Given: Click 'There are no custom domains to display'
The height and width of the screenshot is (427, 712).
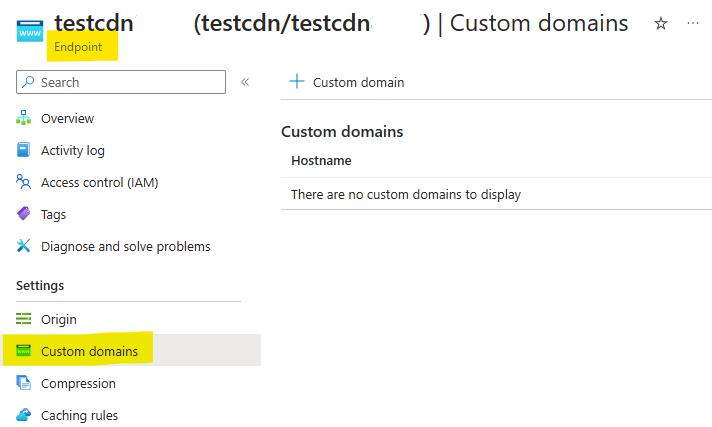Looking at the screenshot, I should point(405,194).
